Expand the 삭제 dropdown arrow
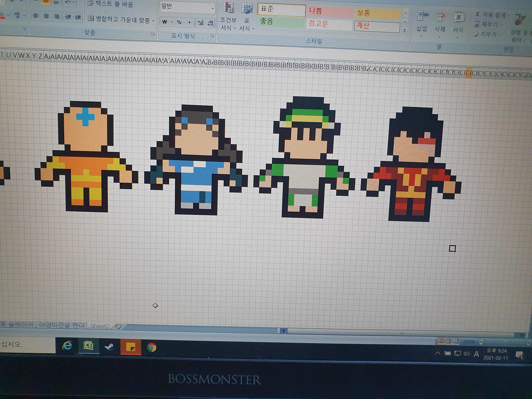 pos(439,37)
